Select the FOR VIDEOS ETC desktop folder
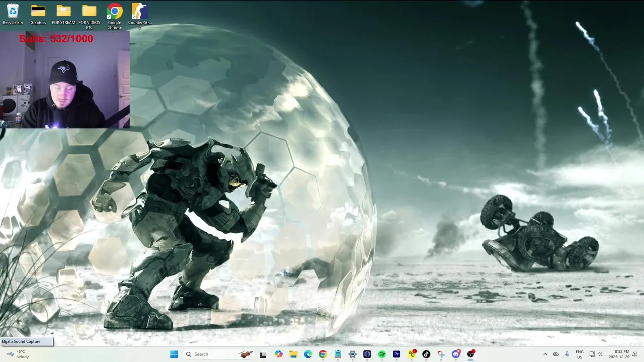 click(89, 16)
